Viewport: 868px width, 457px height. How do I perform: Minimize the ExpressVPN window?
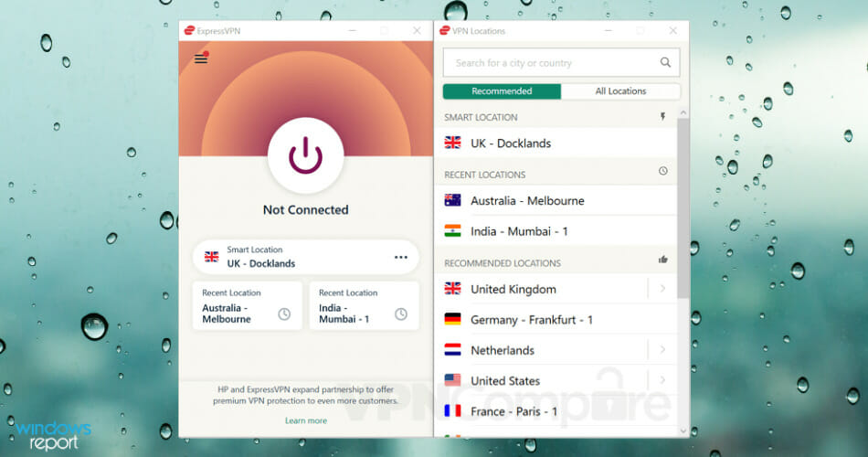coord(352,30)
